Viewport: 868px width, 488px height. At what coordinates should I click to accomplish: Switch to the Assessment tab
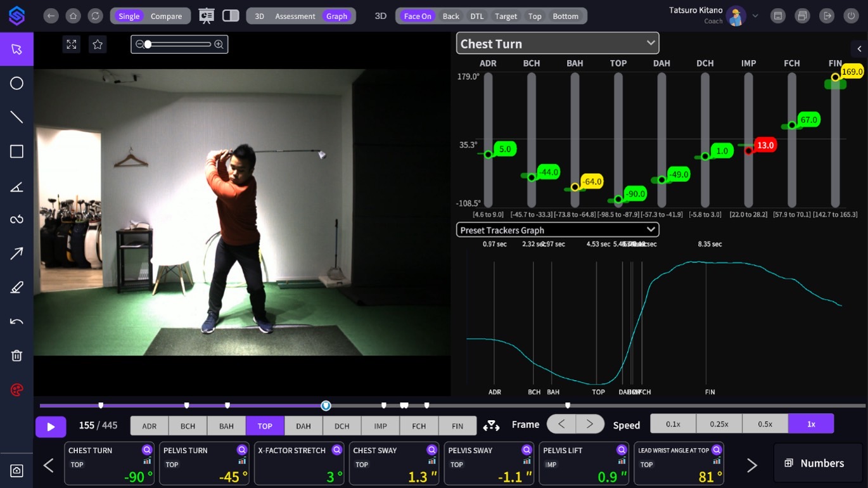(x=295, y=16)
